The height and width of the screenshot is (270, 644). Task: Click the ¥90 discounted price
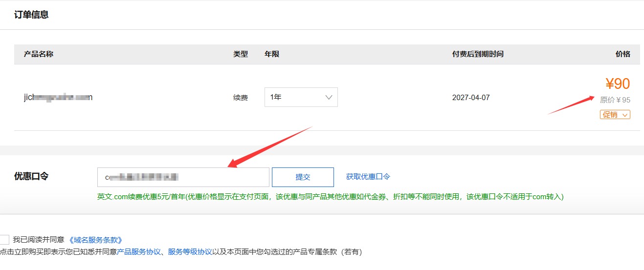[618, 84]
